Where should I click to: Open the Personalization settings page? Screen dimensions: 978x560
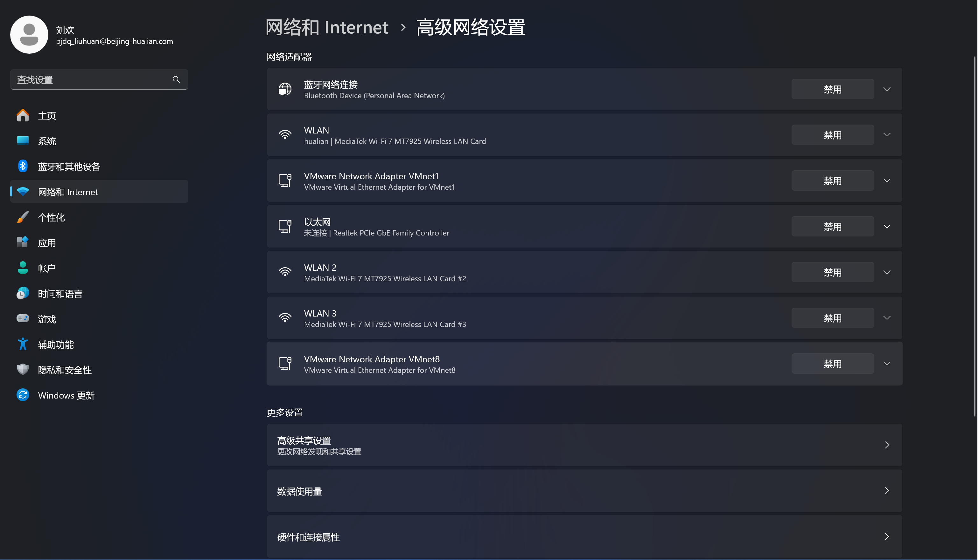pyautogui.click(x=52, y=217)
